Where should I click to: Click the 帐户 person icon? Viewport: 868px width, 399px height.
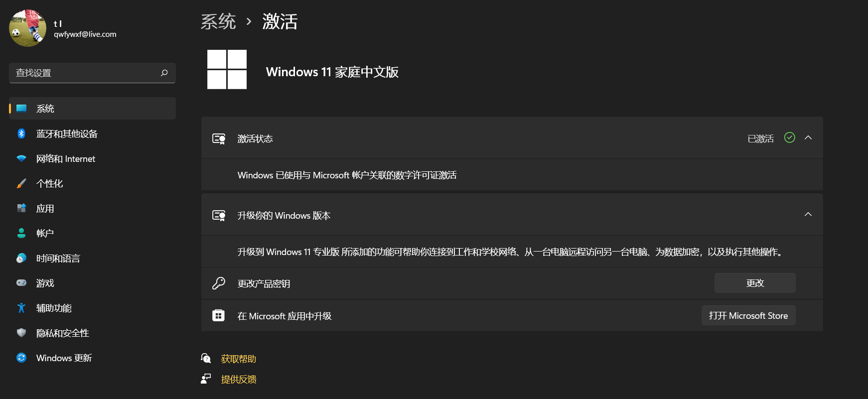[21, 233]
